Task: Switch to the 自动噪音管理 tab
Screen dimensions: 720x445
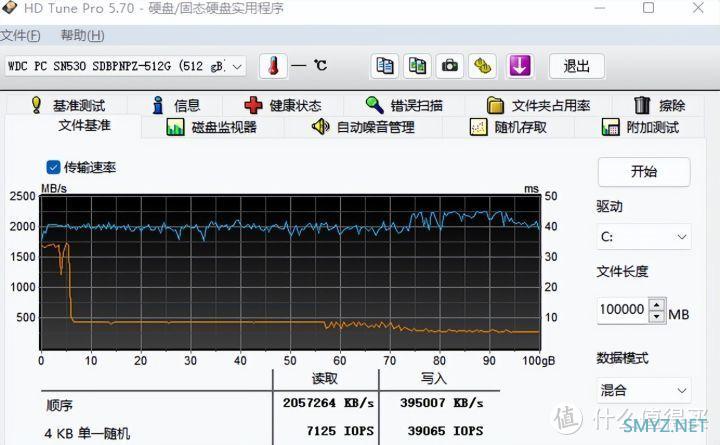Action: pos(363,127)
